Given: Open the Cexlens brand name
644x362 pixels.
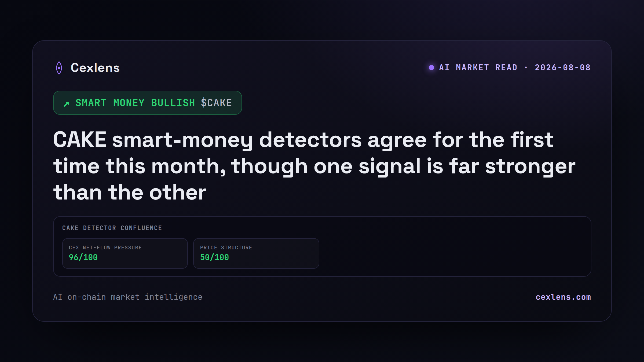Looking at the screenshot, I should pos(95,68).
